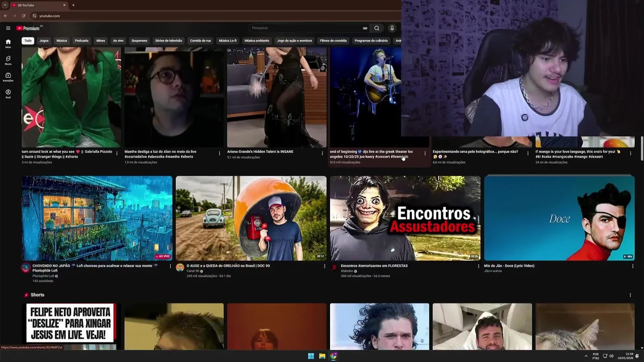
Task: Click the YouTube Premium logo
Action: point(28,28)
